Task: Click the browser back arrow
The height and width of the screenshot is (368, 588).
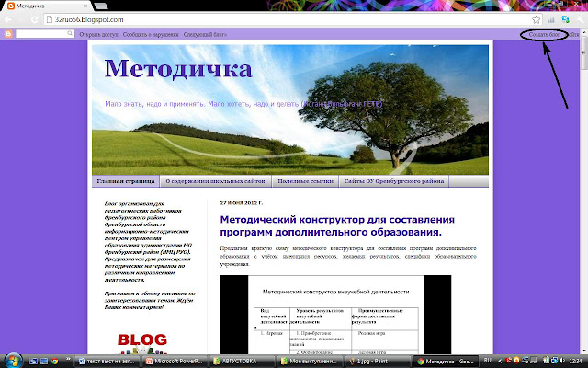Action: click(x=8, y=19)
